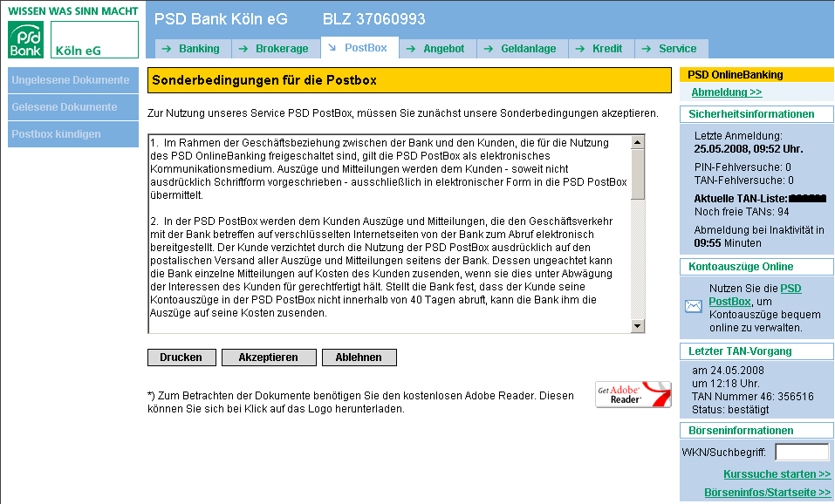Image resolution: width=835 pixels, height=504 pixels.
Task: Click the Letzter TAN-Vorgang panel header
Action: (x=756, y=351)
